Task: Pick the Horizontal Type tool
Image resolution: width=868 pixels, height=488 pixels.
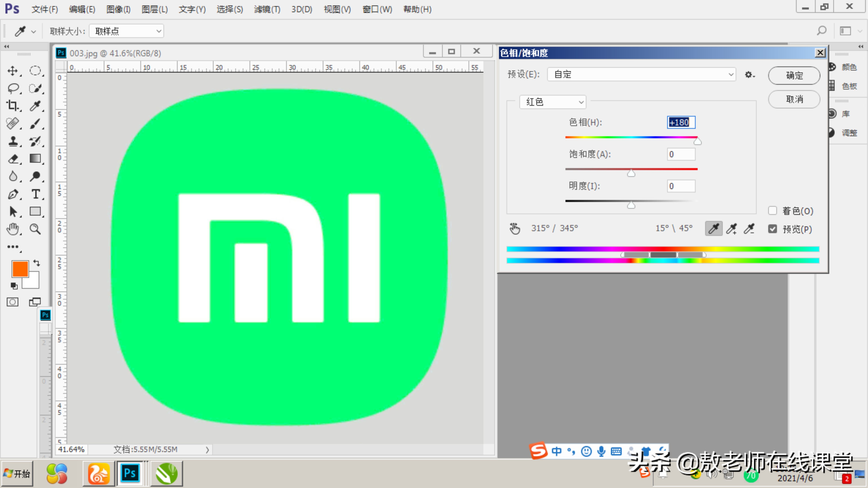Action: [35, 194]
